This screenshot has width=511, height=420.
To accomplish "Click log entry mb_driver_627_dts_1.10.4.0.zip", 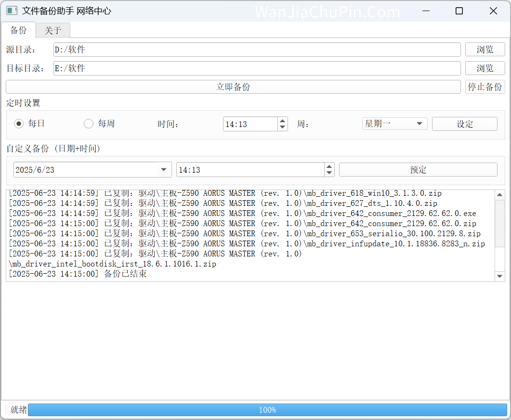I will click(x=223, y=204).
